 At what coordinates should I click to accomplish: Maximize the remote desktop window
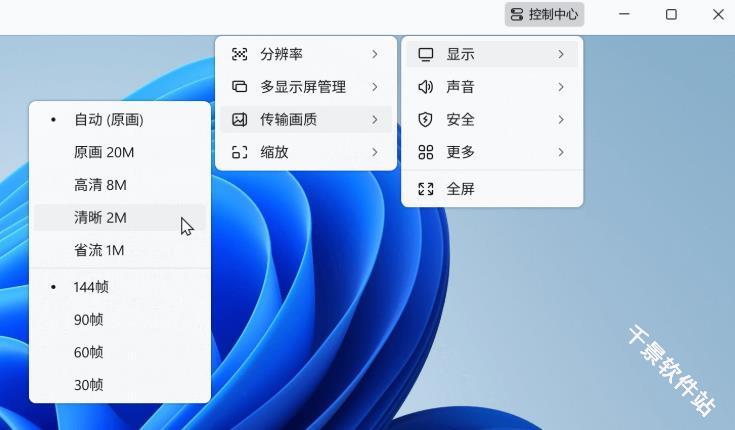click(x=671, y=15)
